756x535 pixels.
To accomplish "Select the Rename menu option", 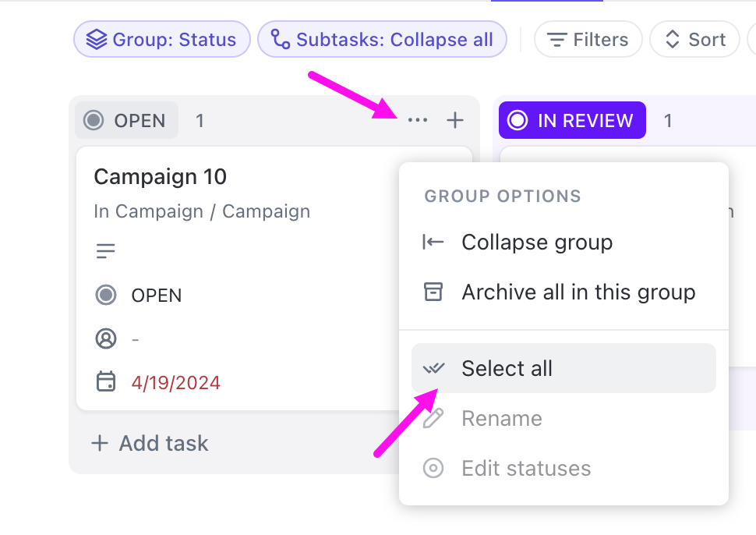I will point(501,418).
